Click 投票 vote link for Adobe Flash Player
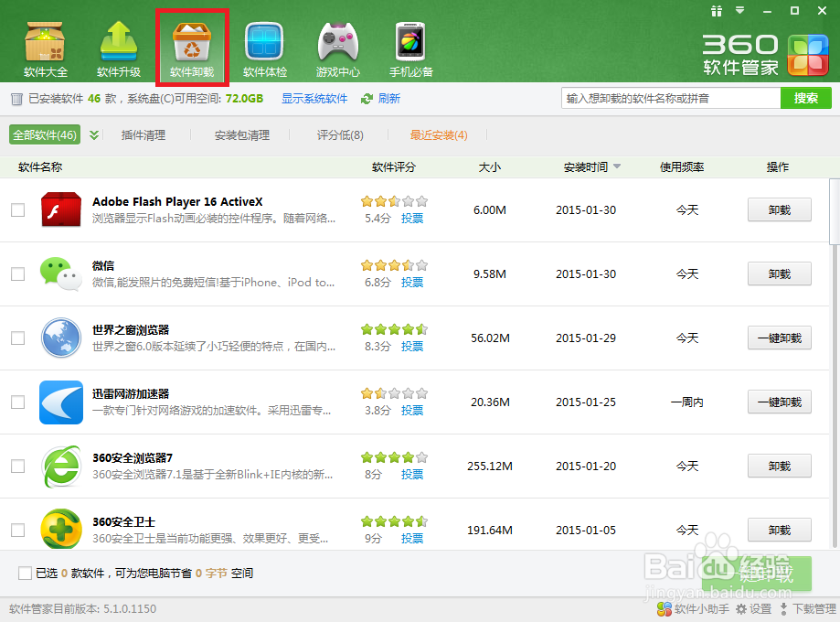Viewport: 840px width, 622px height. tap(412, 219)
